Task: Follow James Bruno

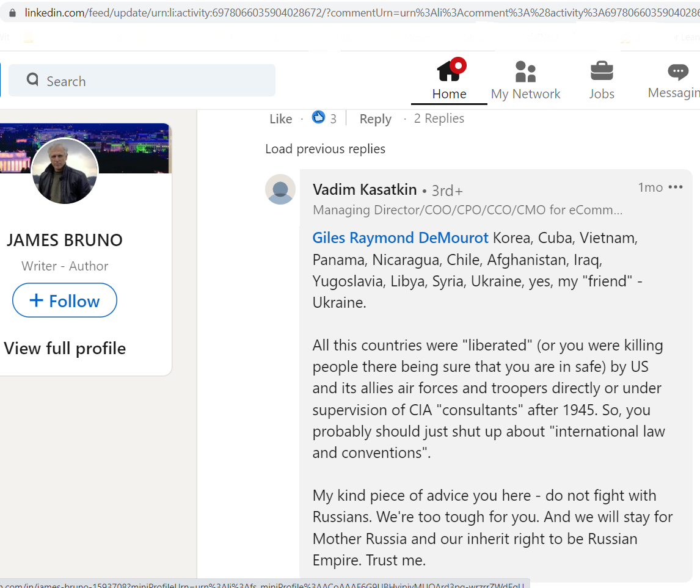Action: click(65, 300)
